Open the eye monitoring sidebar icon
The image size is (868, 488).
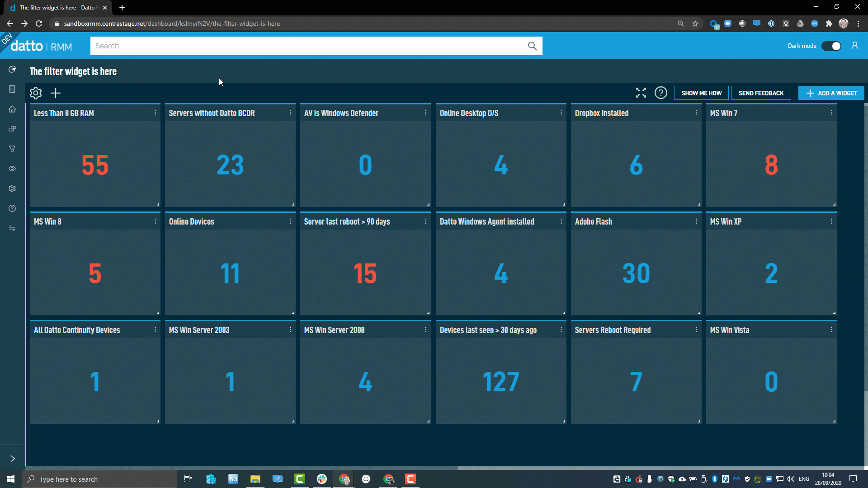(x=12, y=169)
